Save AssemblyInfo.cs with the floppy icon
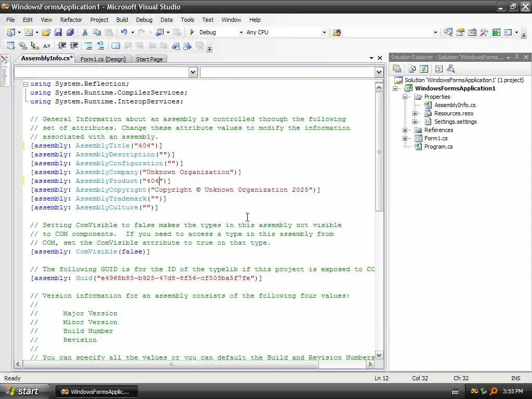This screenshot has width=532, height=399. (x=58, y=32)
